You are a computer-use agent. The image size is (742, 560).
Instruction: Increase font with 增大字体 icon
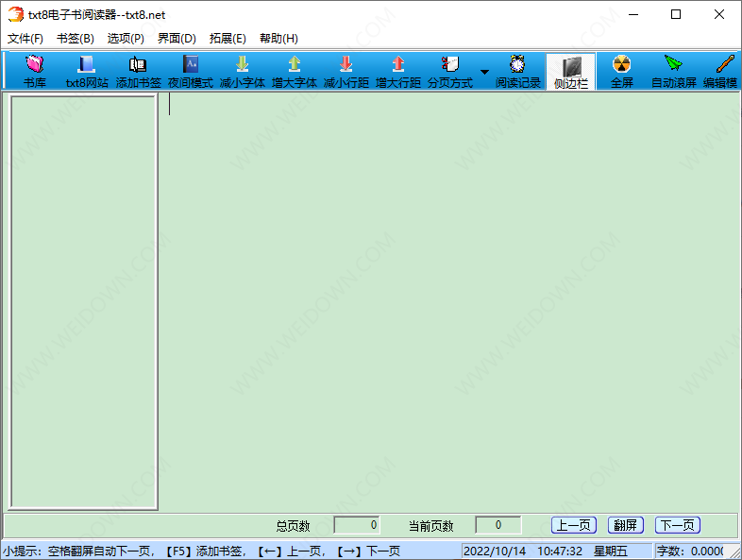point(295,71)
